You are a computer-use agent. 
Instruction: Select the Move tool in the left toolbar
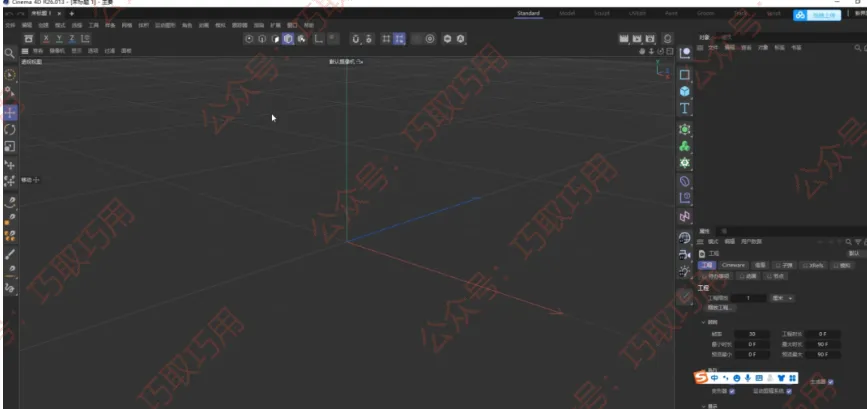click(x=10, y=113)
